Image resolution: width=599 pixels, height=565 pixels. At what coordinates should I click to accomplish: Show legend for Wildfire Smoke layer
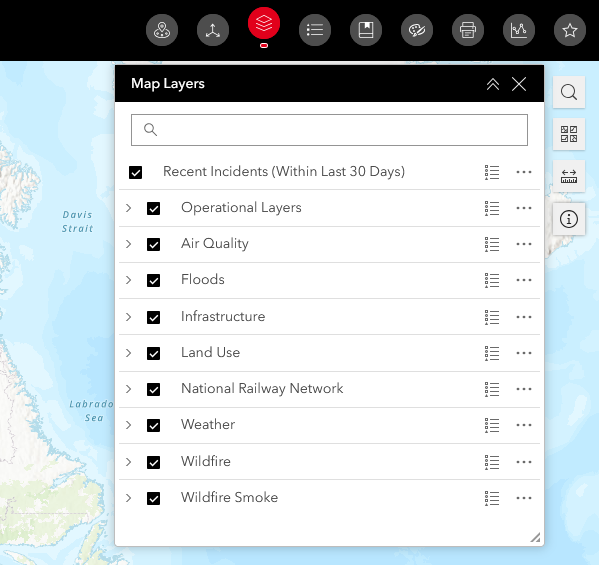pyautogui.click(x=492, y=498)
